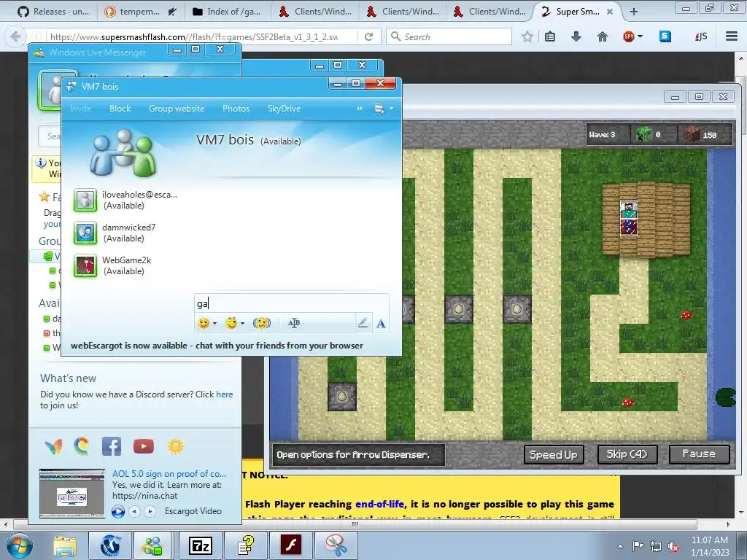Open Flash Player taskbar icon
The height and width of the screenshot is (560, 747).
pyautogui.click(x=290, y=545)
